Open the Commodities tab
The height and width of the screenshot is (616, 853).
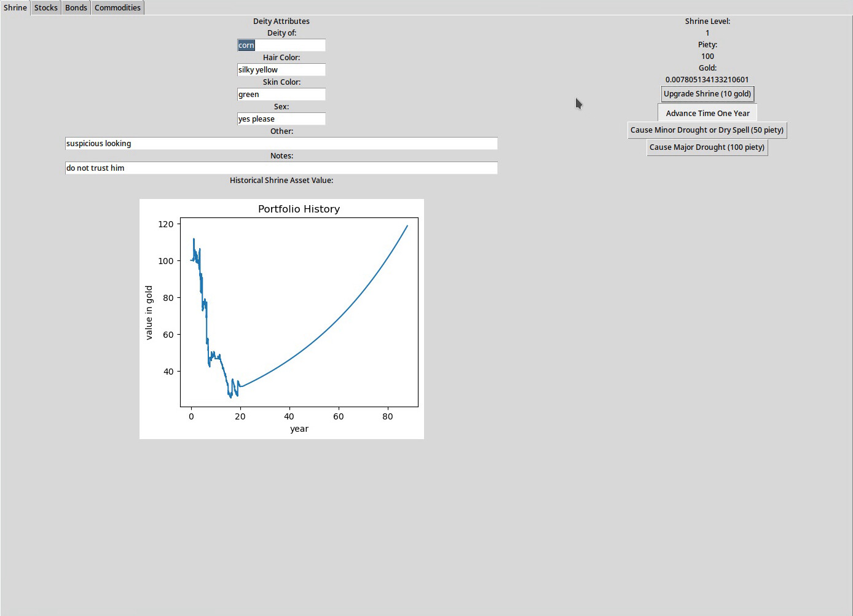tap(117, 7)
